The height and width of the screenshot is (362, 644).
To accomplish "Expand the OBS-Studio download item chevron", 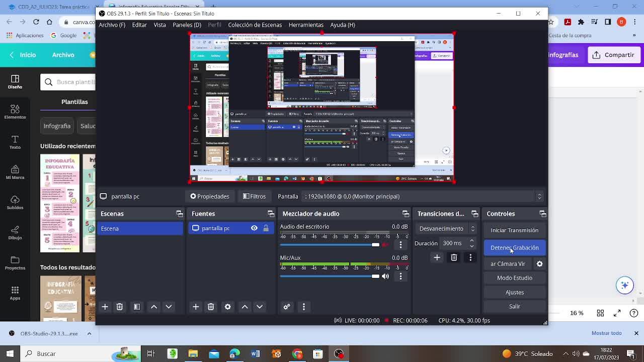I will [89, 333].
